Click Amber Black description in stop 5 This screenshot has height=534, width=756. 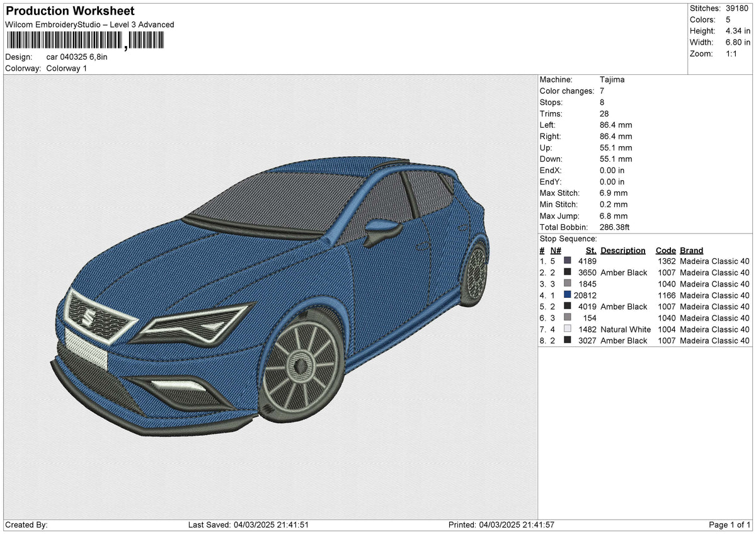pos(624,307)
